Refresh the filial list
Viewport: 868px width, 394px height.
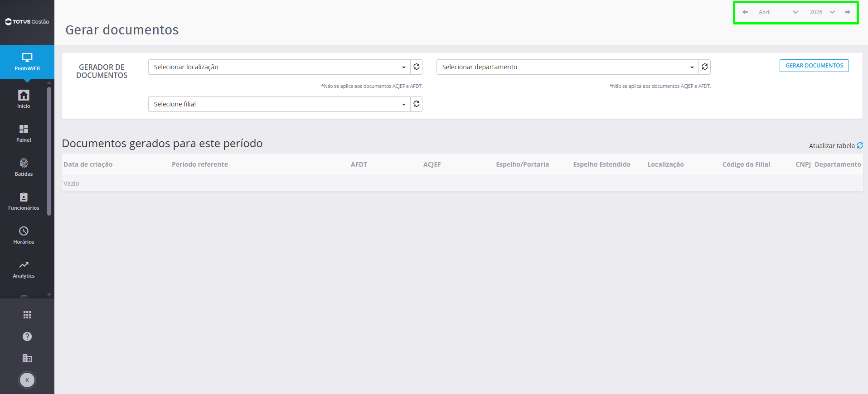(417, 104)
